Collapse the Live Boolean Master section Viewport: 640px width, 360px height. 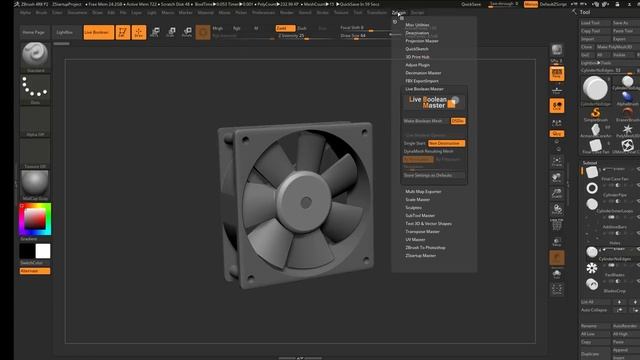424,89
